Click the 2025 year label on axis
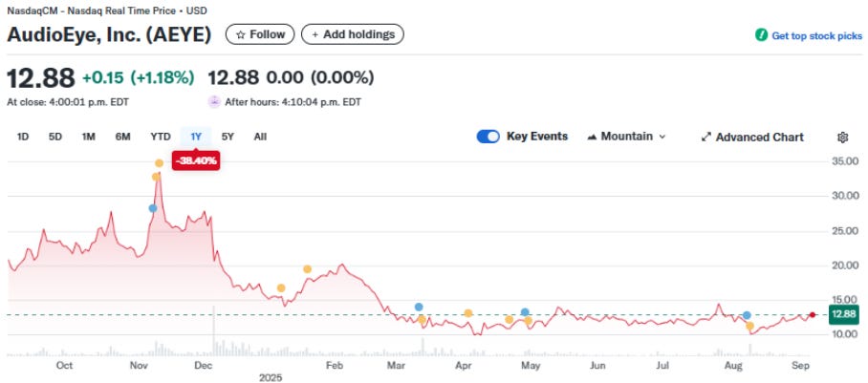Image resolution: width=868 pixels, height=383 pixels. [271, 377]
